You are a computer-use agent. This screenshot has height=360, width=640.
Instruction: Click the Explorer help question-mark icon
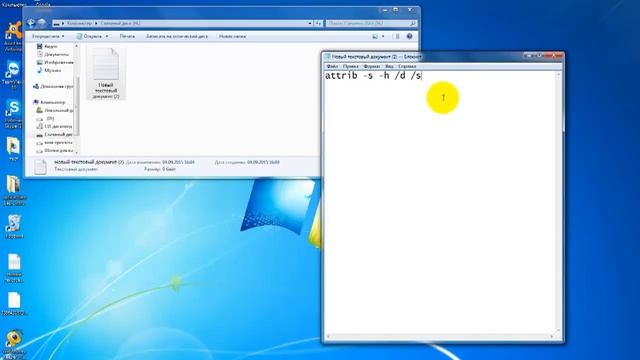pyautogui.click(x=409, y=36)
